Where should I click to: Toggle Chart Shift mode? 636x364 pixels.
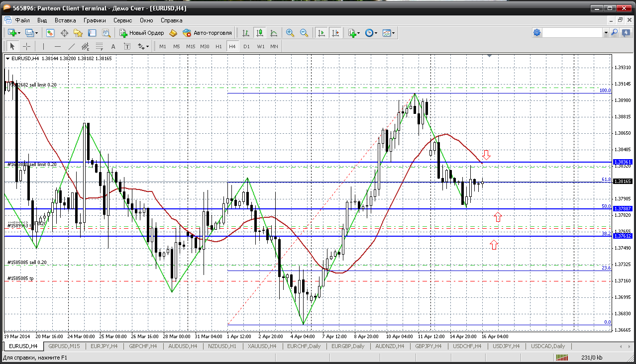tap(335, 33)
